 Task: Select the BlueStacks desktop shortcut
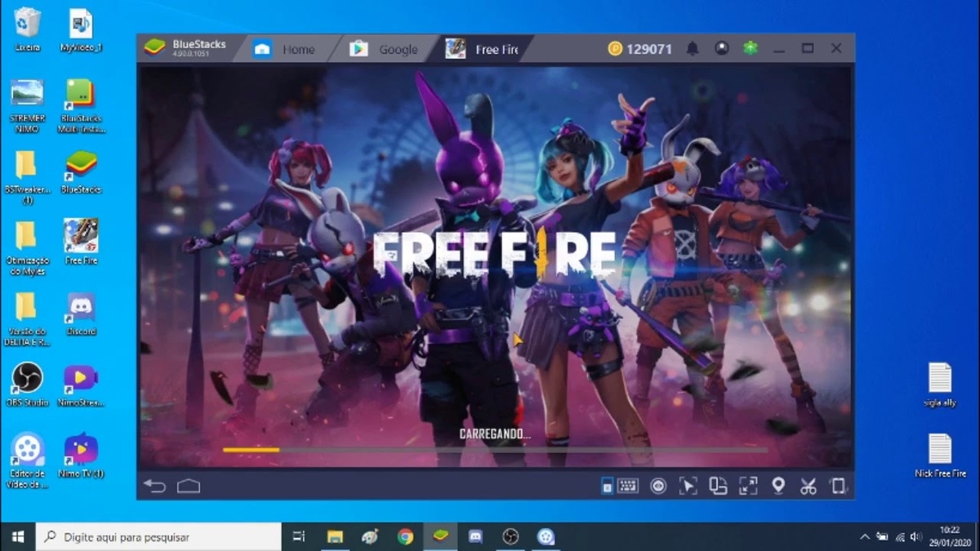[81, 172]
